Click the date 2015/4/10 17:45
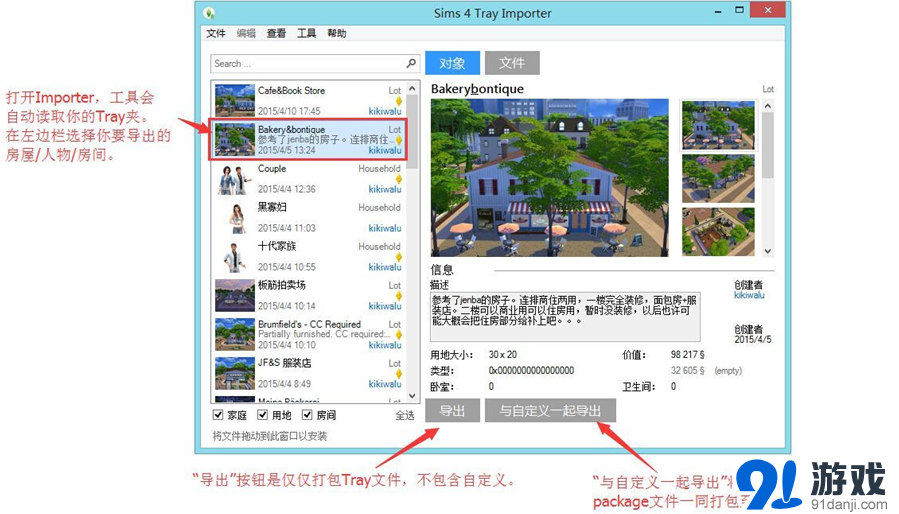 289,111
